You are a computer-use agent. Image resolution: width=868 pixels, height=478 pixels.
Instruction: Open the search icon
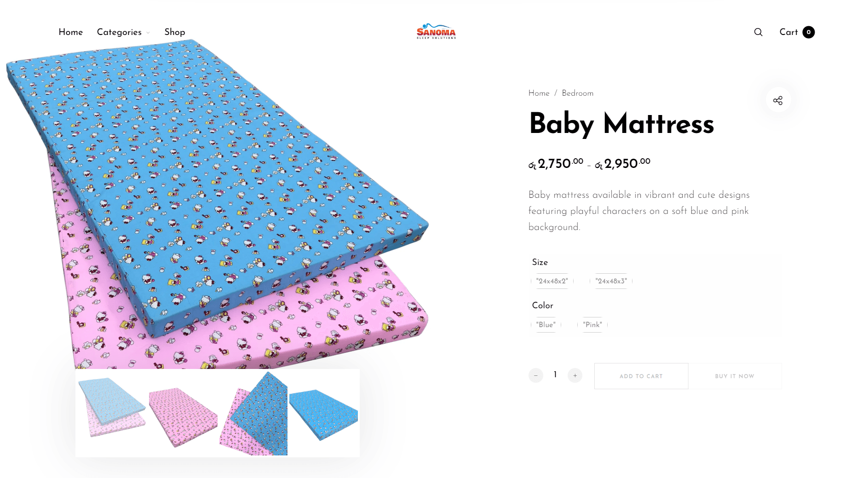point(758,32)
